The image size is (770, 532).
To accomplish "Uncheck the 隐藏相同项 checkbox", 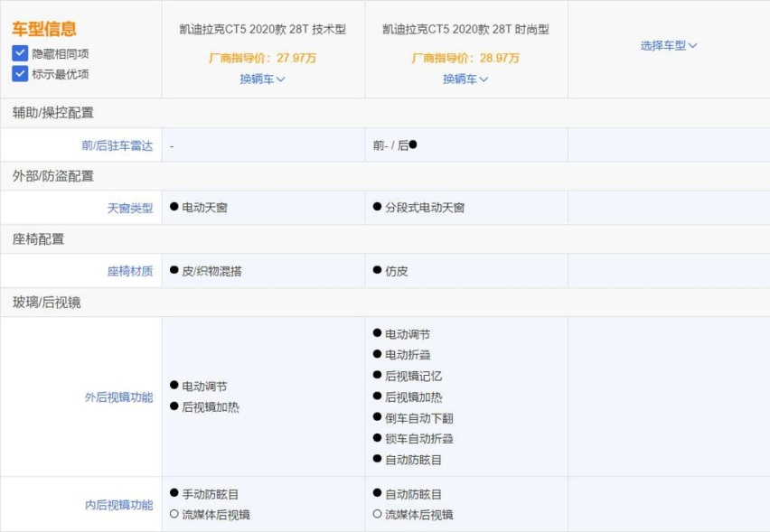I will point(20,53).
